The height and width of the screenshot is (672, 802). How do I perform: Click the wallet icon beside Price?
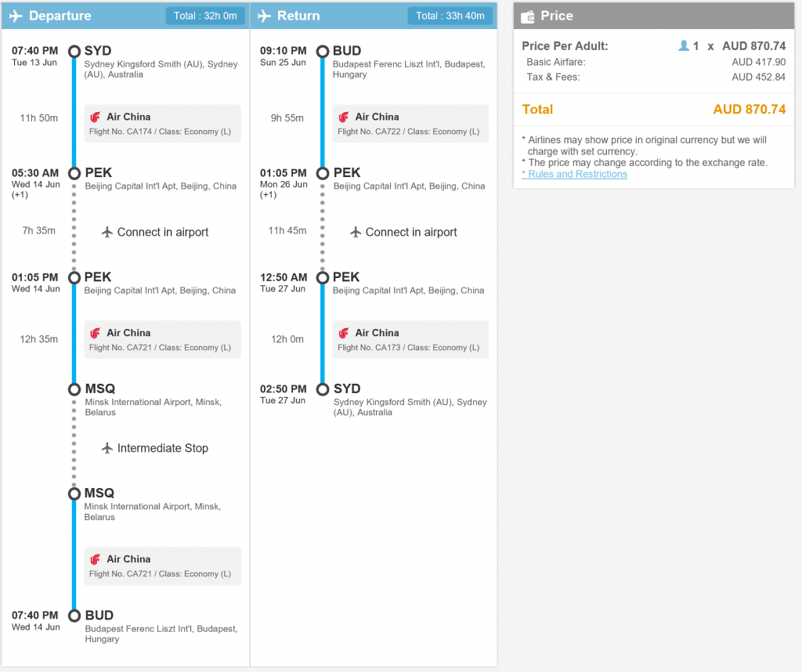click(x=527, y=16)
